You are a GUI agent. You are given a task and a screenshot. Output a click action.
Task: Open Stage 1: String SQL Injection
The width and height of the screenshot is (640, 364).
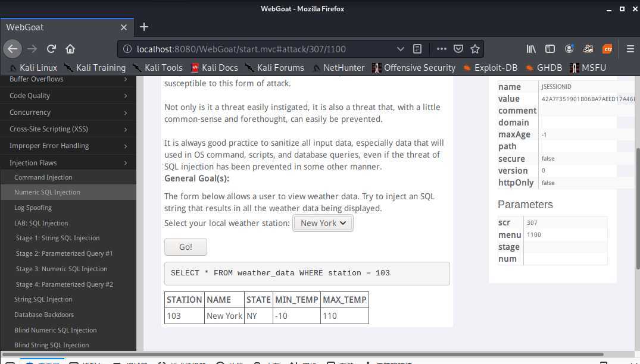(58, 238)
